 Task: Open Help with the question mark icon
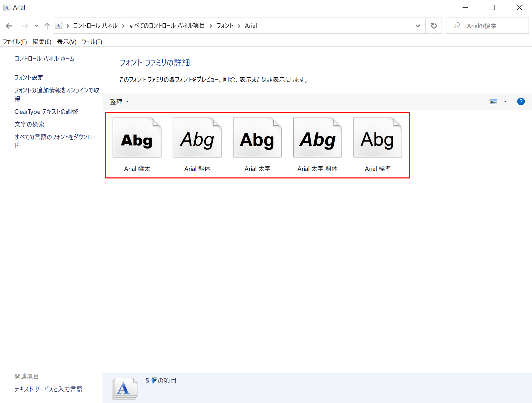click(x=521, y=101)
